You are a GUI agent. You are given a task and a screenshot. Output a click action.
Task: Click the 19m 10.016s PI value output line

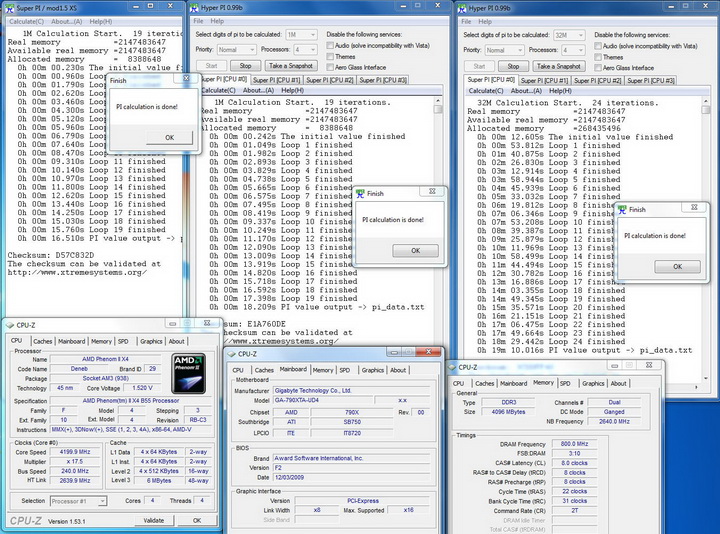tap(584, 350)
